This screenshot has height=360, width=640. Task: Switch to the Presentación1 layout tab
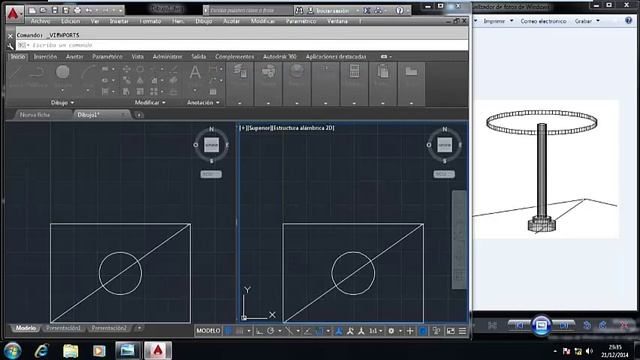(x=63, y=328)
